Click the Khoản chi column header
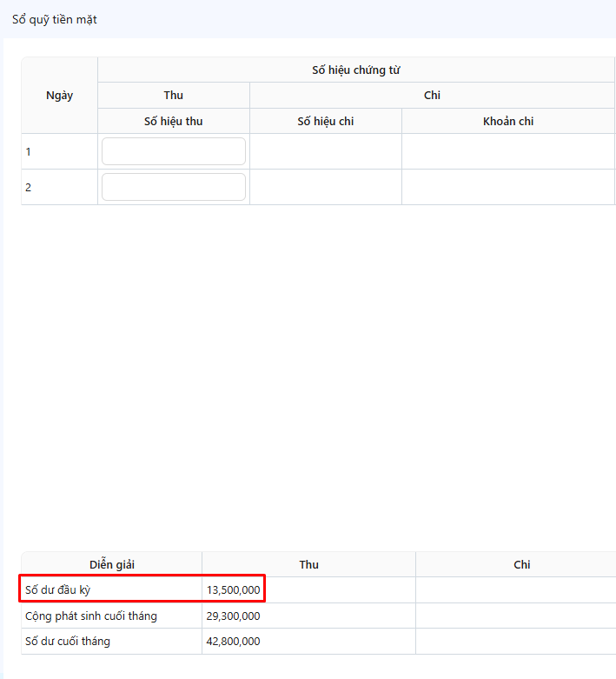 (x=508, y=121)
